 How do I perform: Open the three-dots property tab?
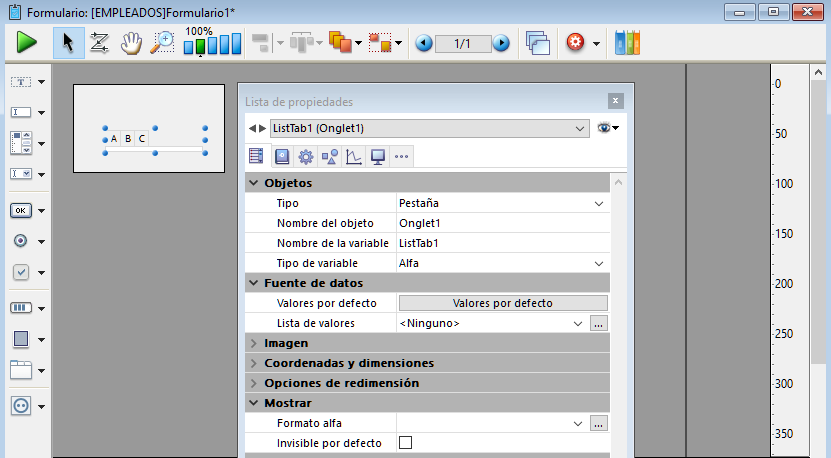tap(401, 156)
